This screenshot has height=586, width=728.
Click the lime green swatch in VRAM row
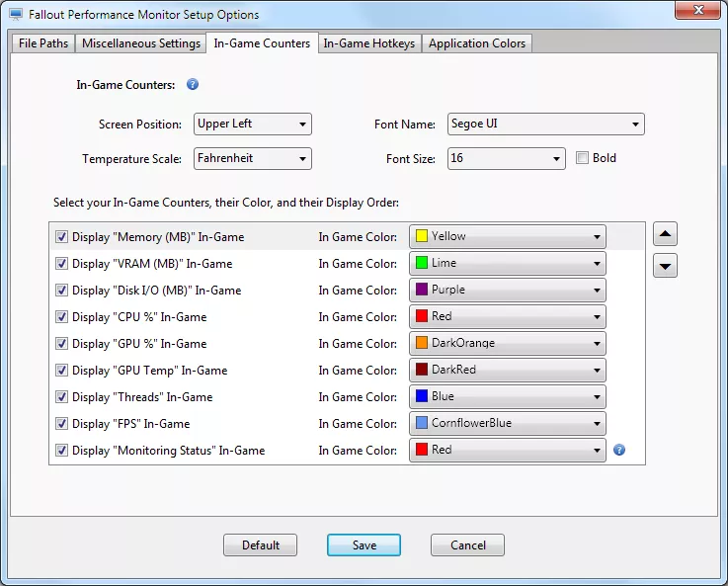point(421,263)
